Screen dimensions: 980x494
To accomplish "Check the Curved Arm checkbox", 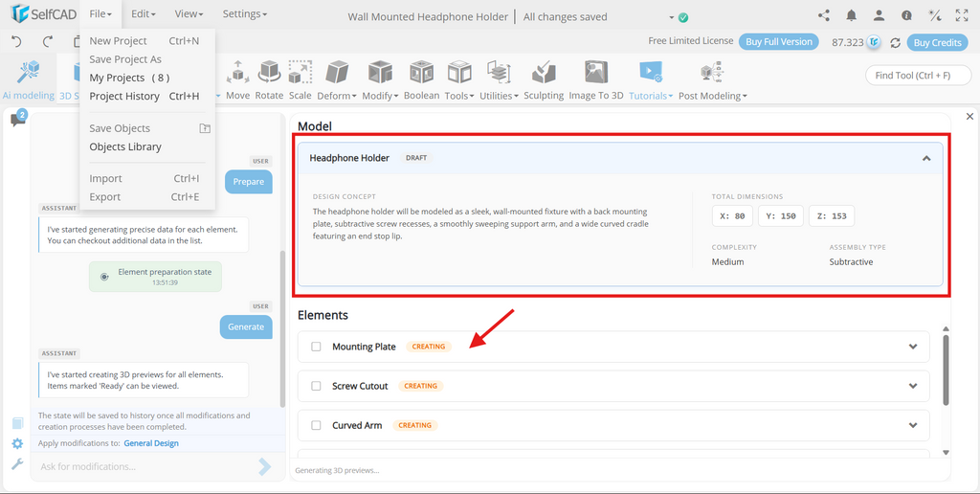I will (x=316, y=425).
